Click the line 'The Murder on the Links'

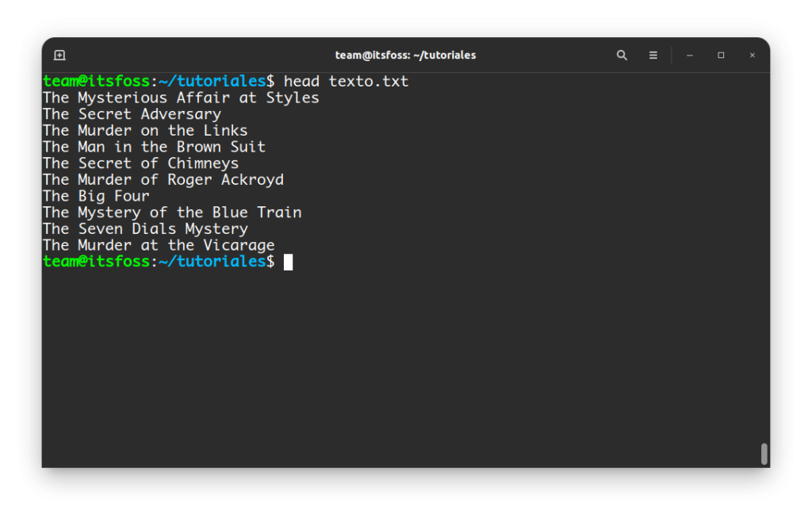(145, 131)
